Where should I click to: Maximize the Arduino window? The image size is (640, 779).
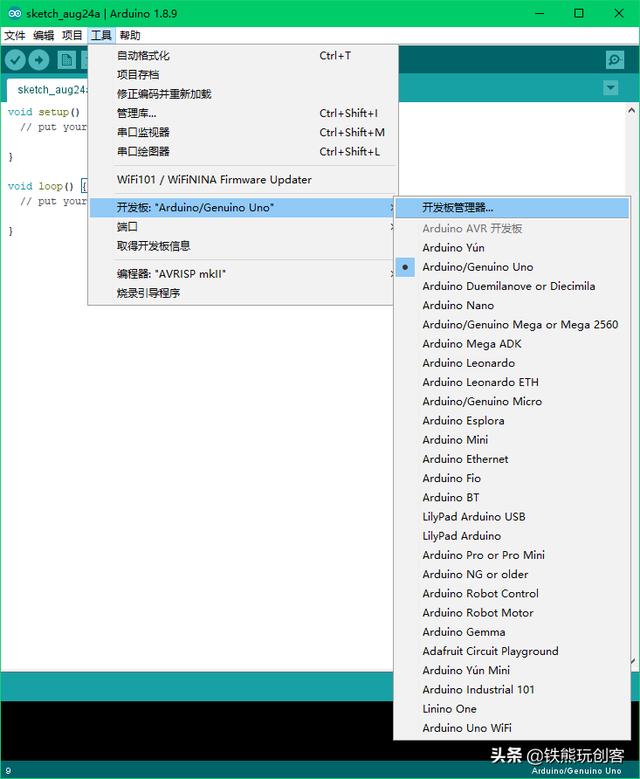[x=579, y=13]
